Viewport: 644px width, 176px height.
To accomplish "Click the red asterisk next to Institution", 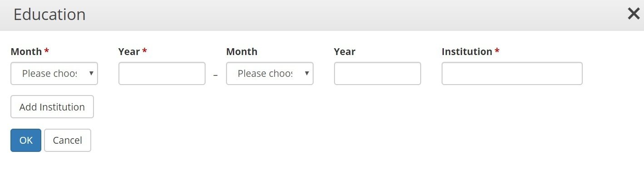I will tap(497, 50).
